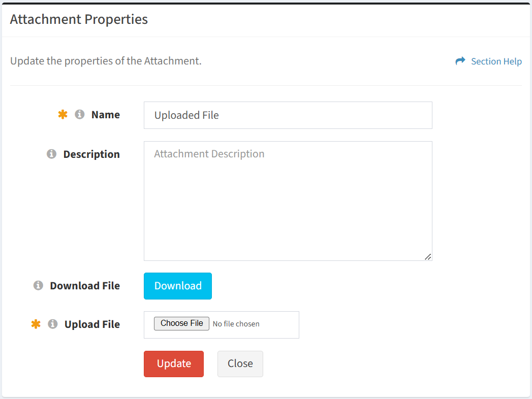
Task: Open the Section Help link
Action: pos(496,61)
